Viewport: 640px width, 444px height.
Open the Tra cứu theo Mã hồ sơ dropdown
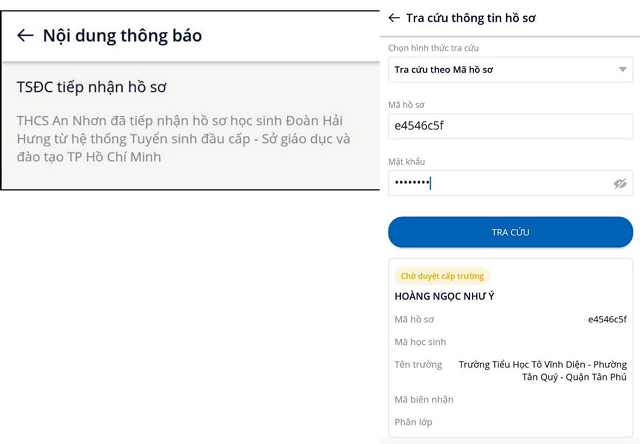[x=510, y=70]
